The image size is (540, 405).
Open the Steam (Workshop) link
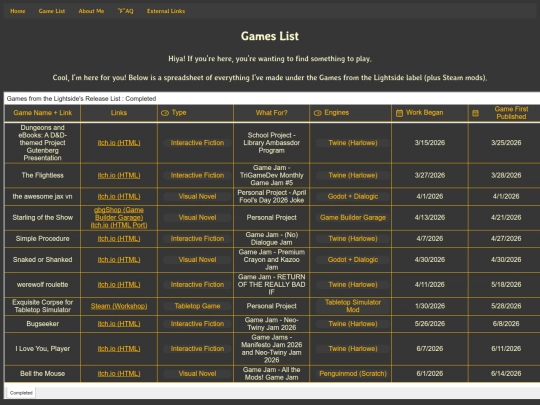point(119,306)
